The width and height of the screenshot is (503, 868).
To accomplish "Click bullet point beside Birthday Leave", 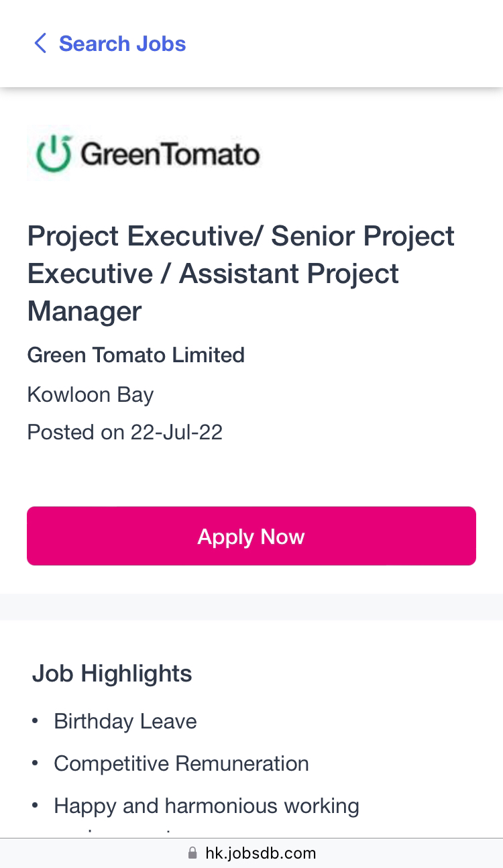I will [x=35, y=721].
